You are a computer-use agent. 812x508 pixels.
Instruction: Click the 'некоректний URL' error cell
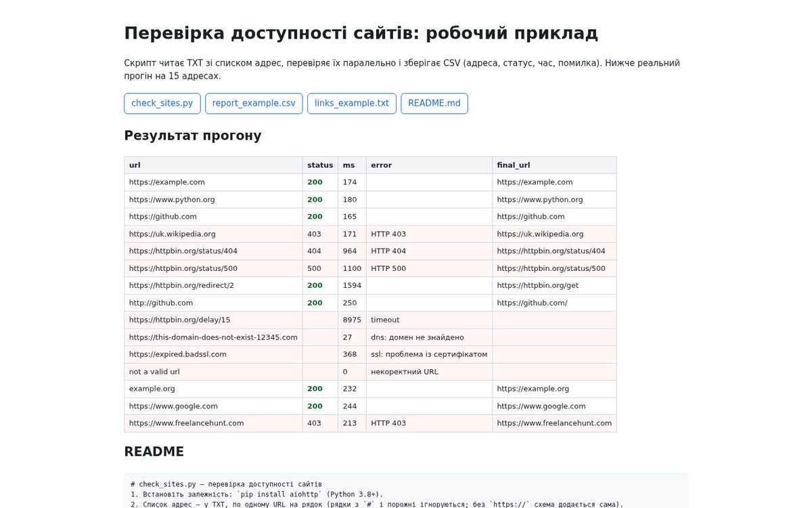coord(429,372)
